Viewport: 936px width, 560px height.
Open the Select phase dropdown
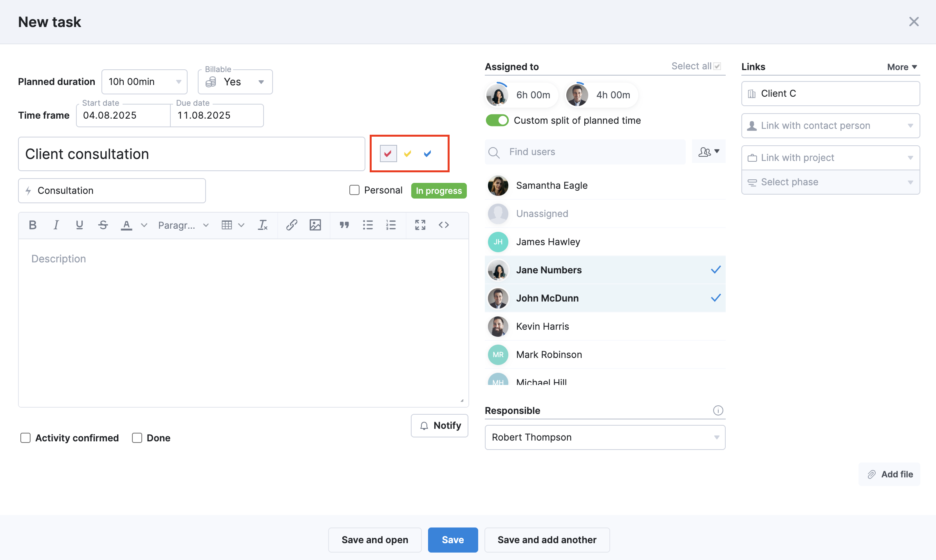point(831,182)
